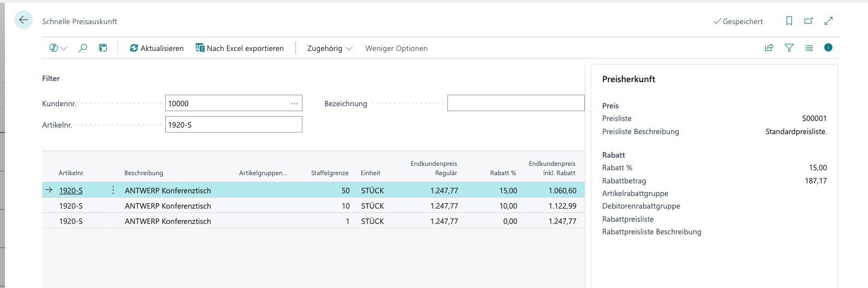Click the share icon

coord(769,48)
